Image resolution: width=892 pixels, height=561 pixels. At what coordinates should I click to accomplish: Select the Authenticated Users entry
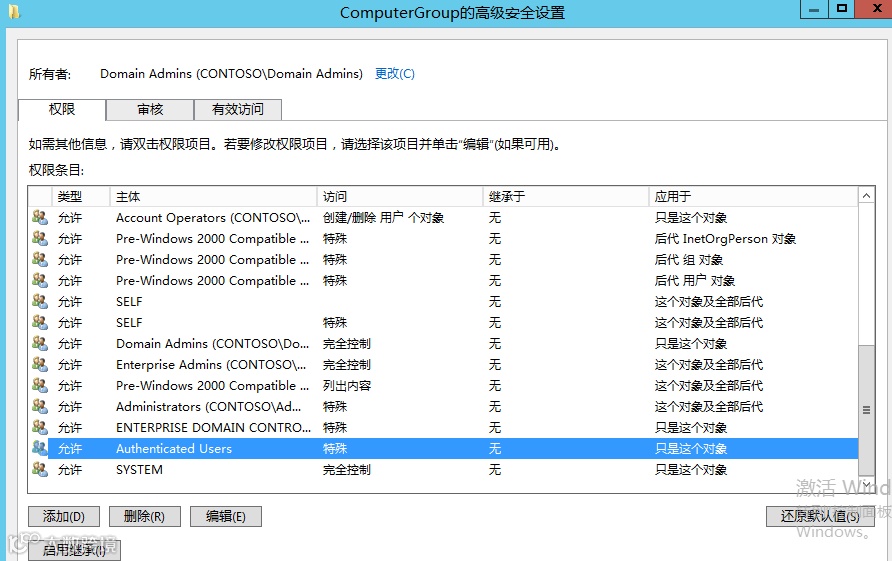point(443,448)
